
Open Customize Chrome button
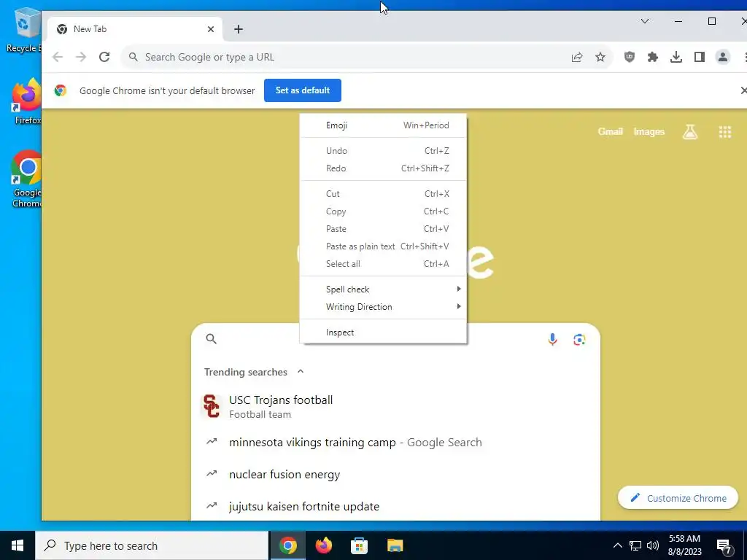point(678,498)
